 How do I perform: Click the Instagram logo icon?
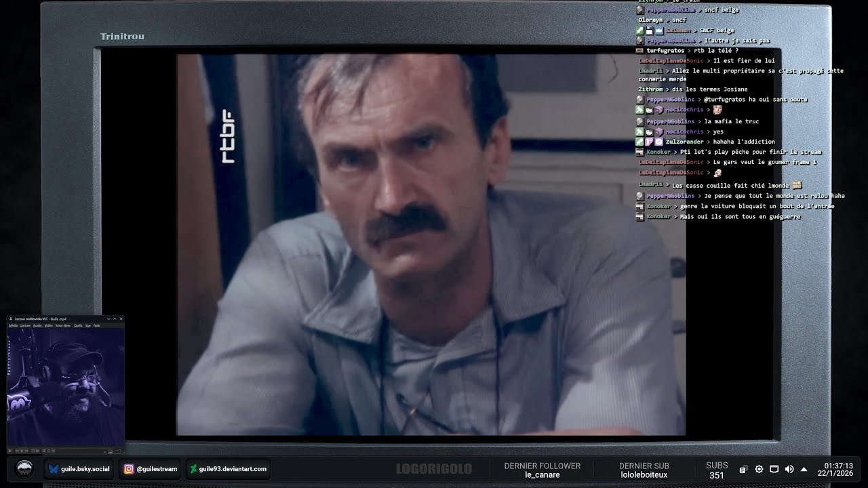pyautogui.click(x=129, y=469)
